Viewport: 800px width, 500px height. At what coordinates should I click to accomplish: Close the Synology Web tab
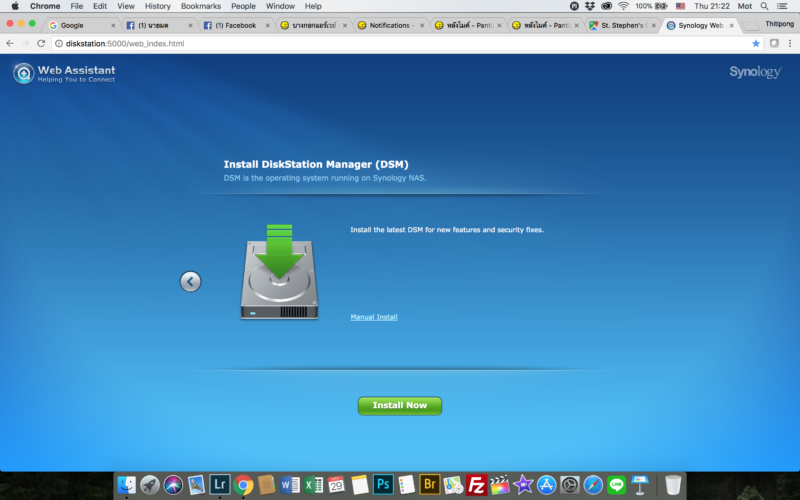pos(731,25)
